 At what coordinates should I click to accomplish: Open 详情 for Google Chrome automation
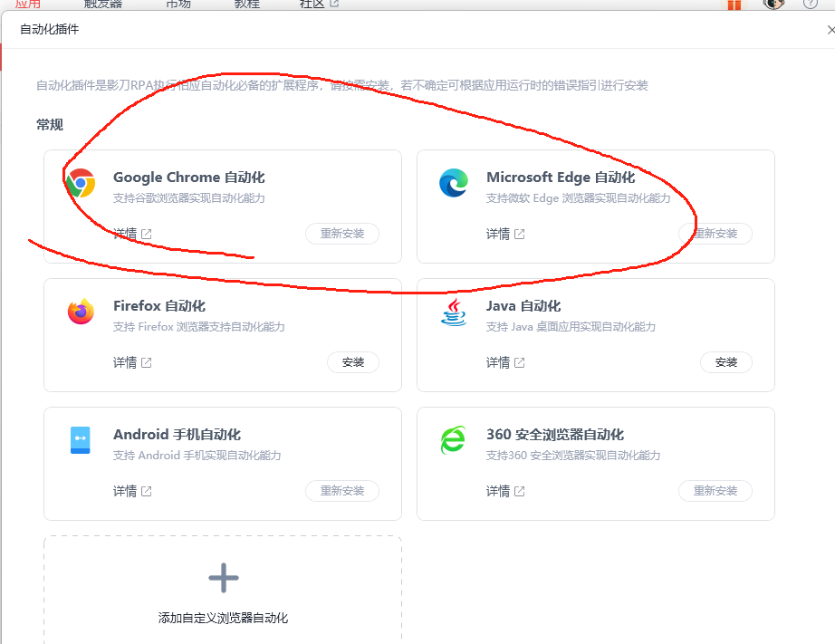click(x=125, y=234)
